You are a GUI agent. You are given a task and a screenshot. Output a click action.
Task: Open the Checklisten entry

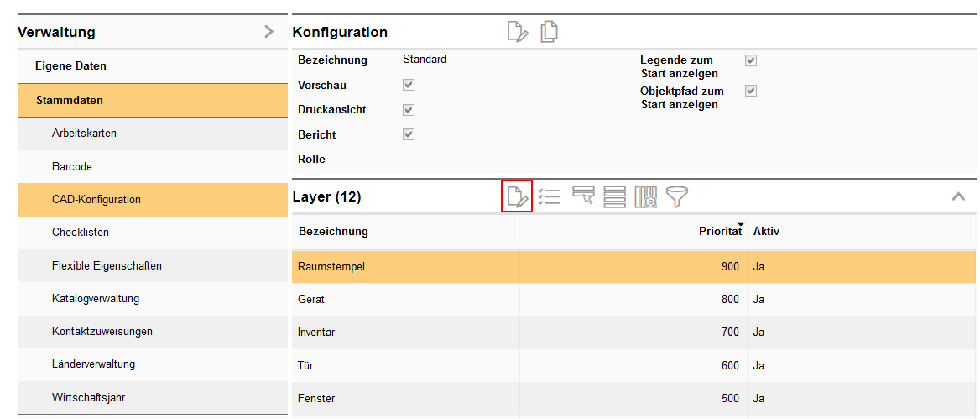[81, 232]
